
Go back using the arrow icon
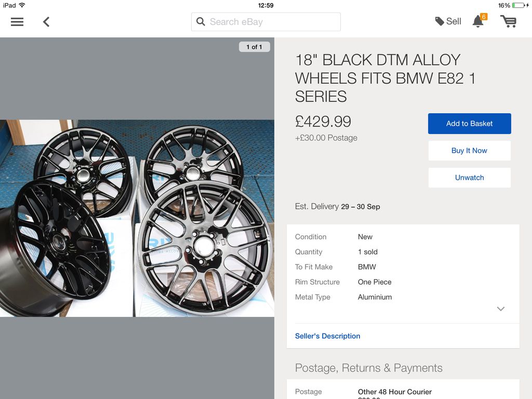[x=46, y=22]
